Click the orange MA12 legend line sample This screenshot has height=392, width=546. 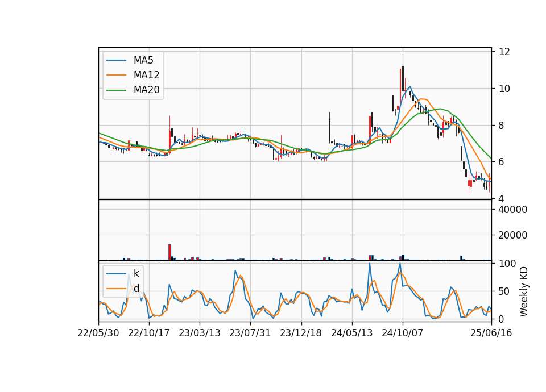click(x=117, y=75)
